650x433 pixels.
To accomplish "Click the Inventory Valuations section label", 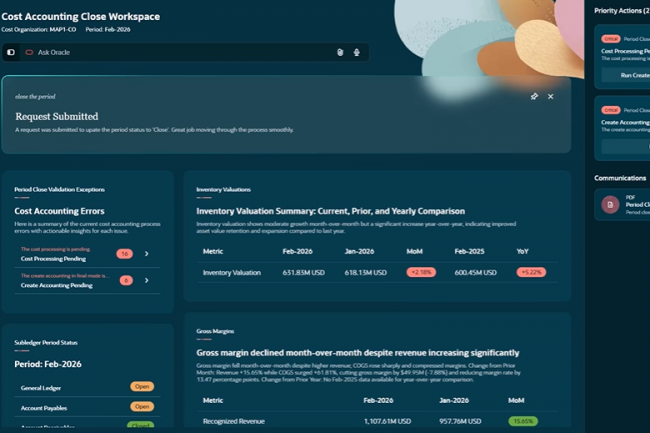I will 223,189.
